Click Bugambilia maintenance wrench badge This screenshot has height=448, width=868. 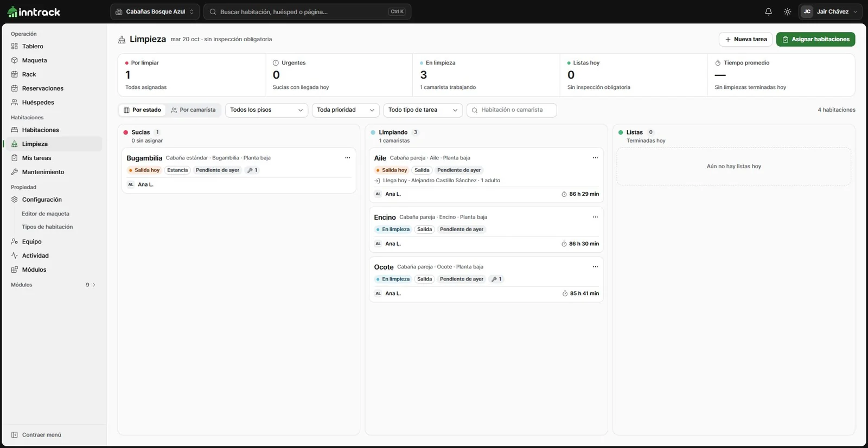click(x=252, y=170)
